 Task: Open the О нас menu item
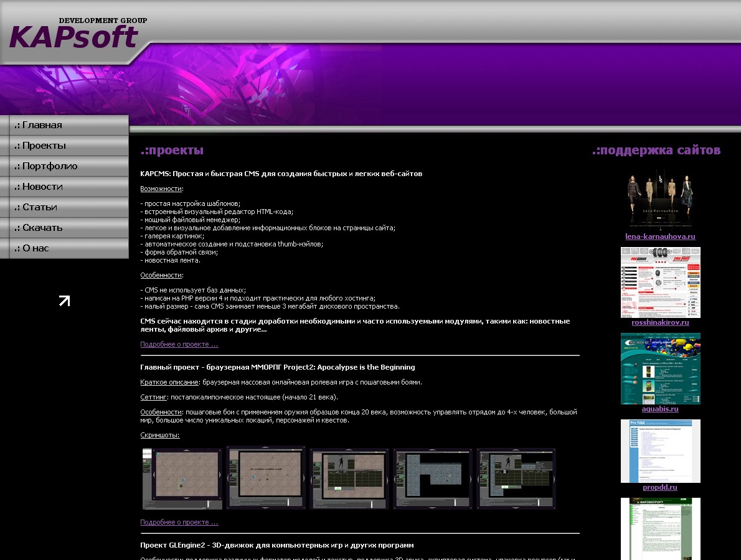(x=64, y=248)
